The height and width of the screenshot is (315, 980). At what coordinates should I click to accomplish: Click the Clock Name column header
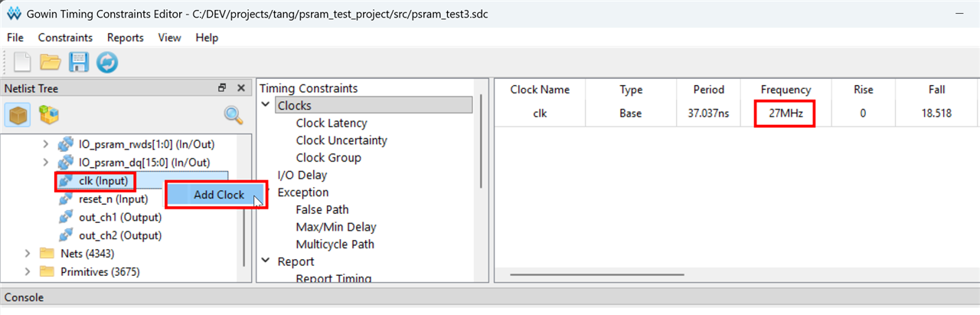coord(540,90)
